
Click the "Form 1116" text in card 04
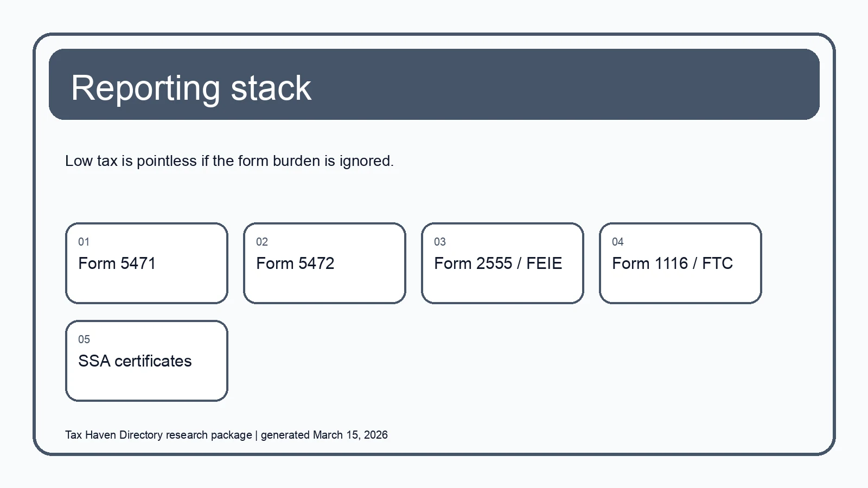click(x=650, y=264)
